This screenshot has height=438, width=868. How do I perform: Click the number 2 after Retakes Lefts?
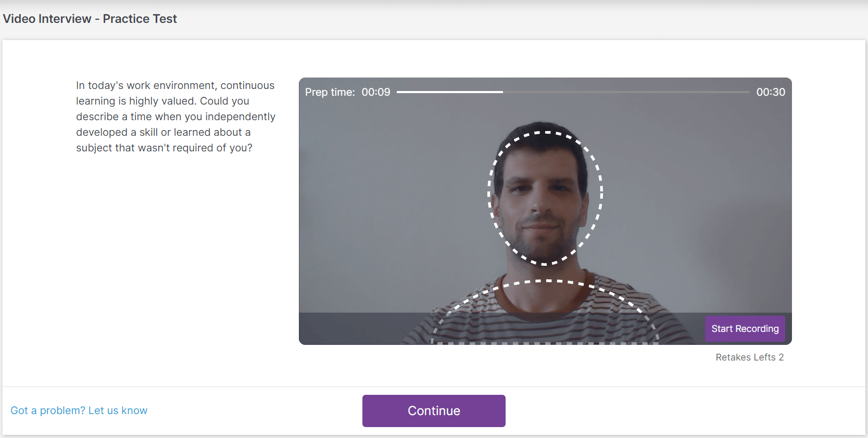pyautogui.click(x=781, y=357)
